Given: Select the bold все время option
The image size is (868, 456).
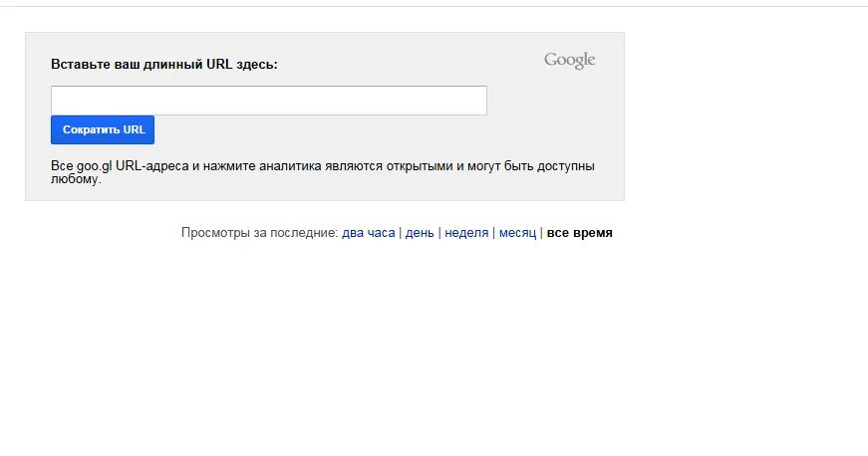Looking at the screenshot, I should [580, 233].
